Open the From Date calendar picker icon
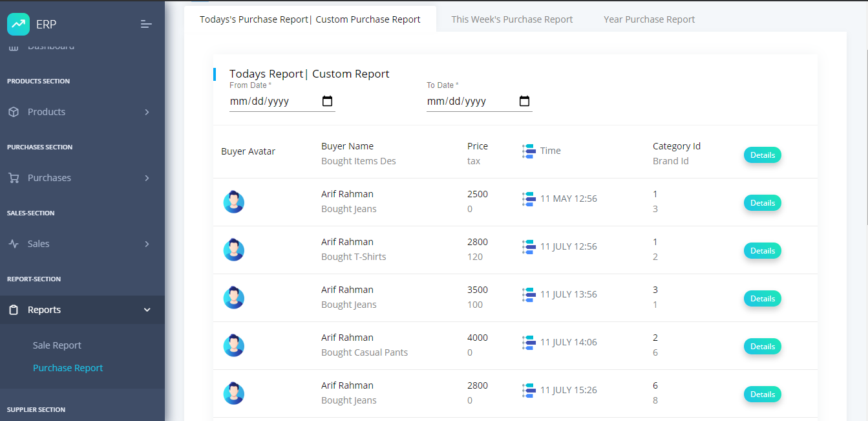The image size is (868, 421). click(x=327, y=102)
